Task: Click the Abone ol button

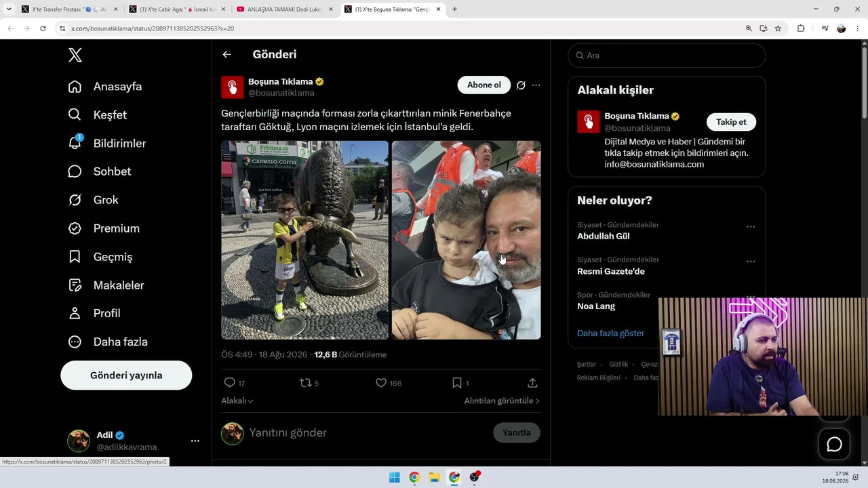Action: tap(484, 85)
